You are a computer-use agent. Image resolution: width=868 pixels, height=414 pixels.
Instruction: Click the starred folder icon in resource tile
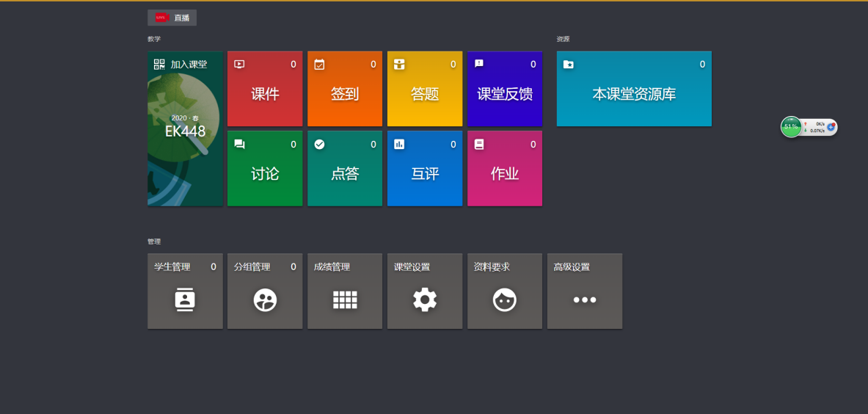point(568,65)
